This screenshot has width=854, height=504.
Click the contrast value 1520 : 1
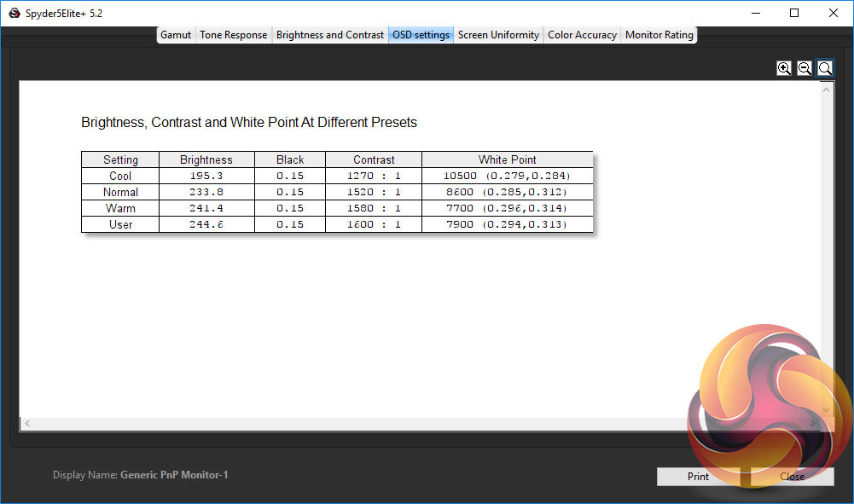[x=374, y=192]
